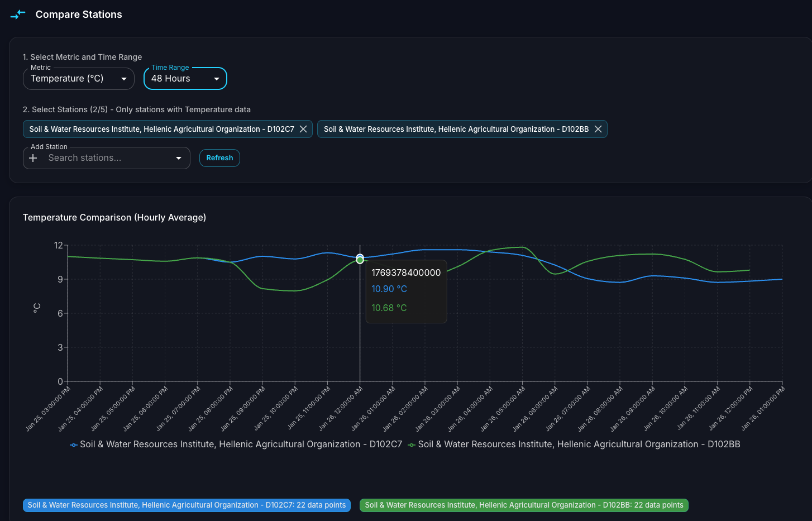Click the blue D102C7 legend marker icon

point(74,445)
